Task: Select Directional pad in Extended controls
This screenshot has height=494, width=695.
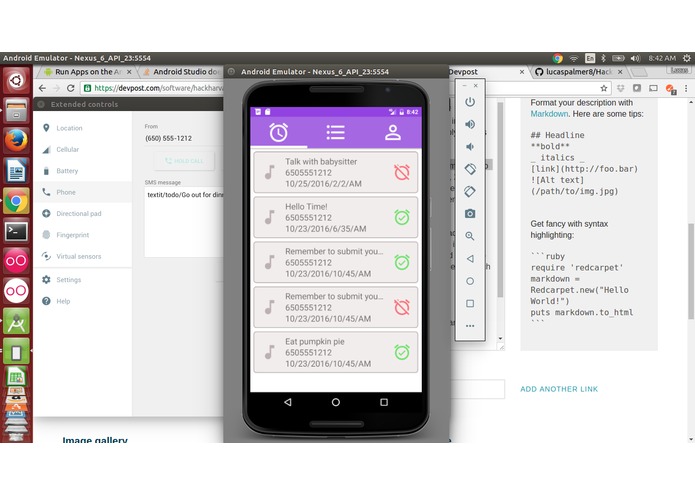Action: (x=82, y=214)
